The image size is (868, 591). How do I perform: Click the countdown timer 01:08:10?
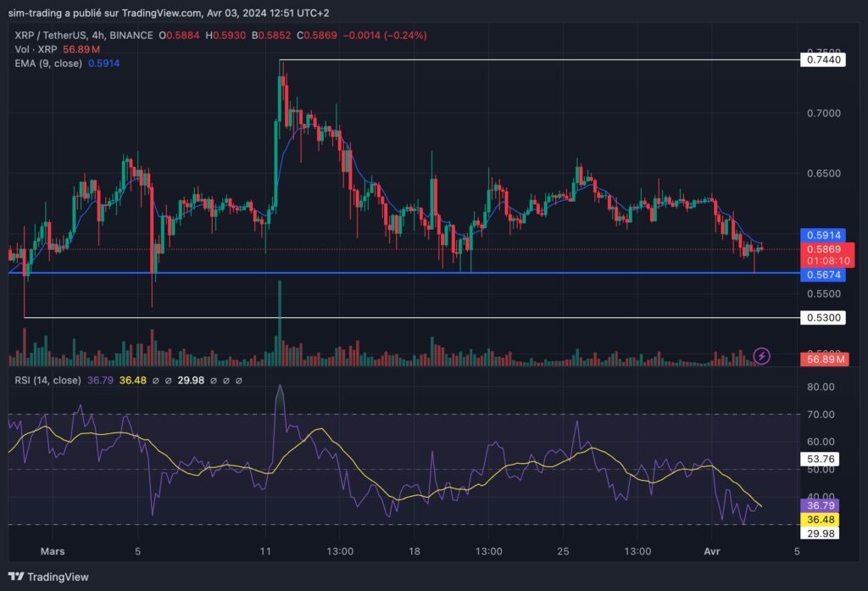tap(828, 261)
